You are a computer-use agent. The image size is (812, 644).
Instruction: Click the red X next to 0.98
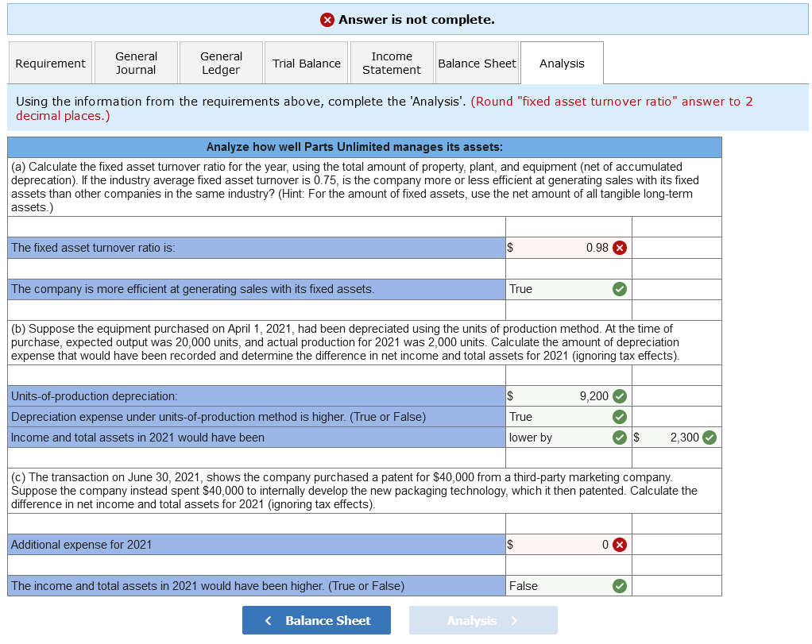coord(620,248)
